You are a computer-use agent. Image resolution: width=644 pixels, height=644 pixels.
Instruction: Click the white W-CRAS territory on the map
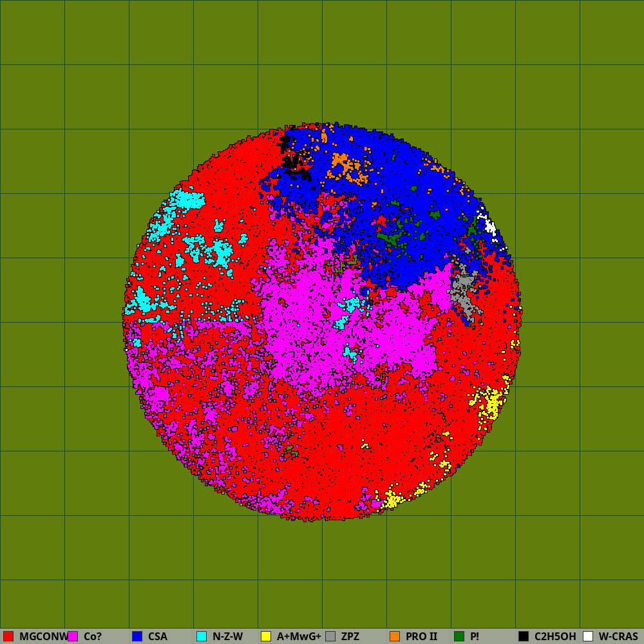(x=490, y=227)
